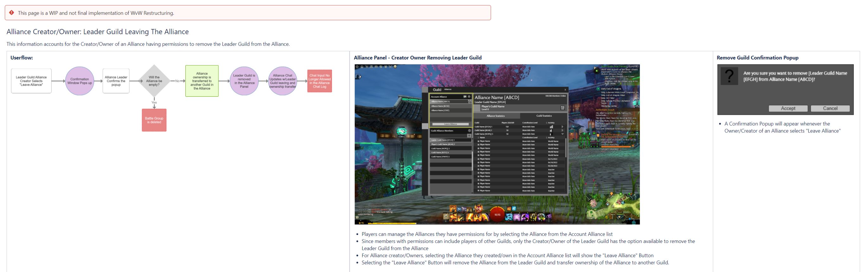868x272 pixels.
Task: Click Accept in the confirmation popup
Action: pyautogui.click(x=788, y=108)
